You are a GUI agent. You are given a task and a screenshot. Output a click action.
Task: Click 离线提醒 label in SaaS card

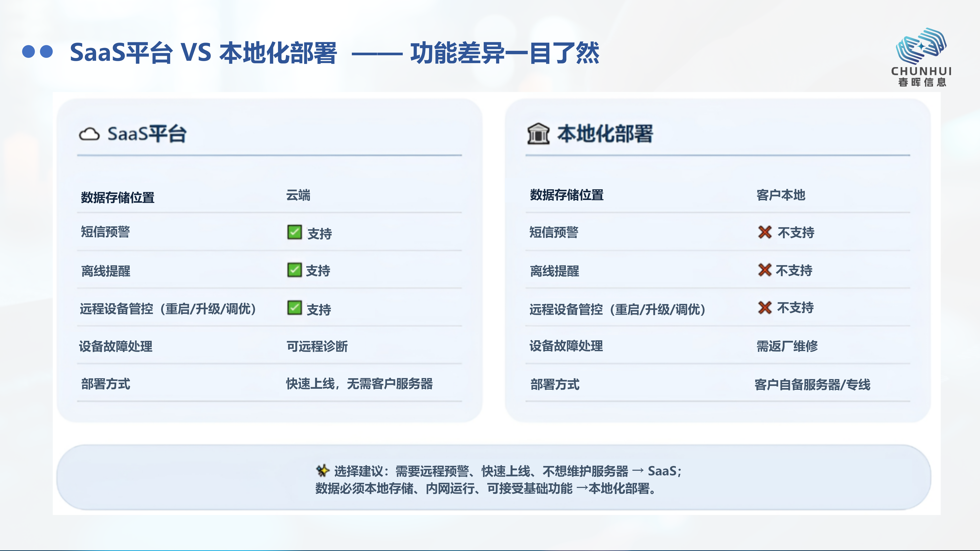pos(106,271)
